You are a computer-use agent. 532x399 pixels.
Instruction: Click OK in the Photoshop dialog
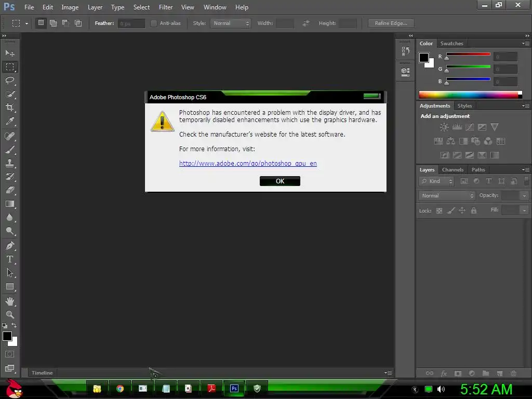click(280, 181)
